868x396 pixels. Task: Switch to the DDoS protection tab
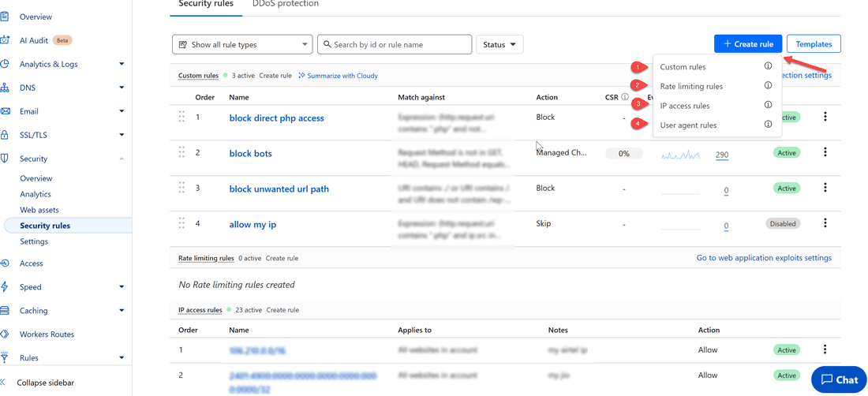coord(285,4)
